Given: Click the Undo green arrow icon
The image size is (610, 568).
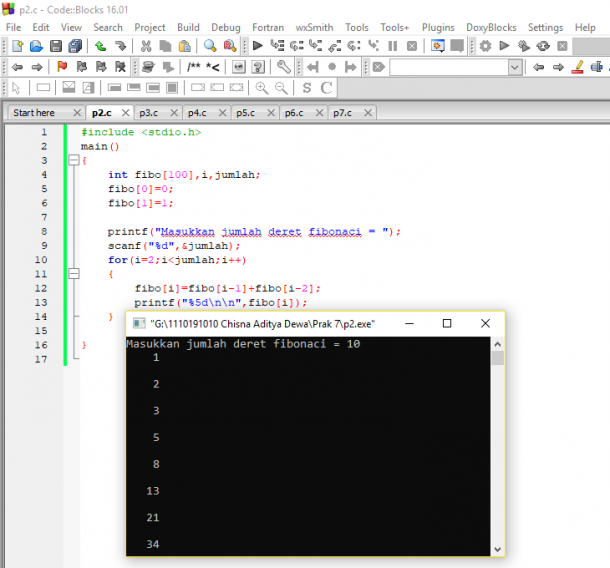Looking at the screenshot, I should [100, 46].
